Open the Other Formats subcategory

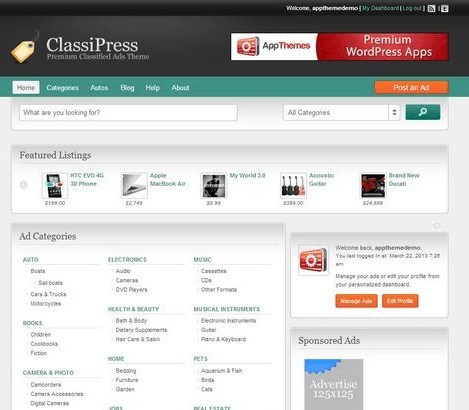coord(219,290)
